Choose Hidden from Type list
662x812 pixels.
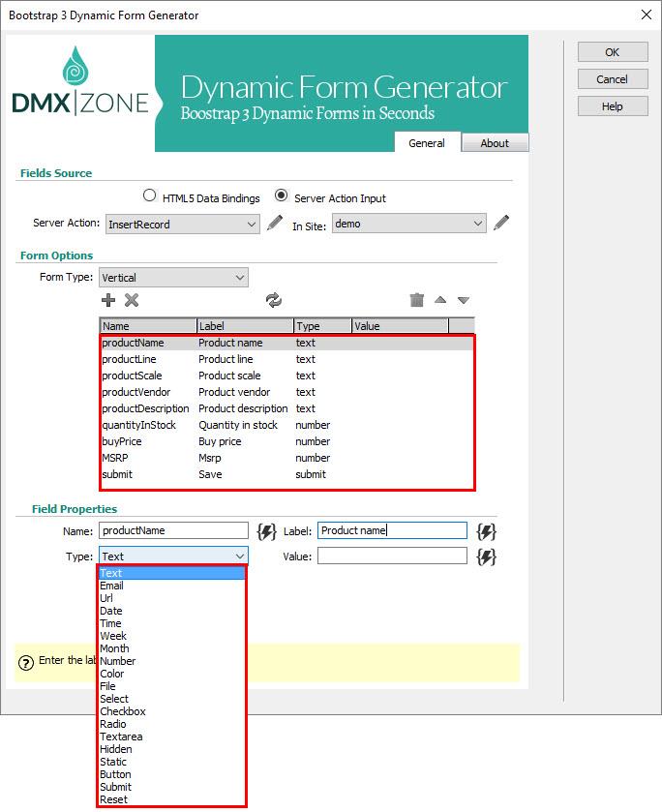click(x=172, y=749)
